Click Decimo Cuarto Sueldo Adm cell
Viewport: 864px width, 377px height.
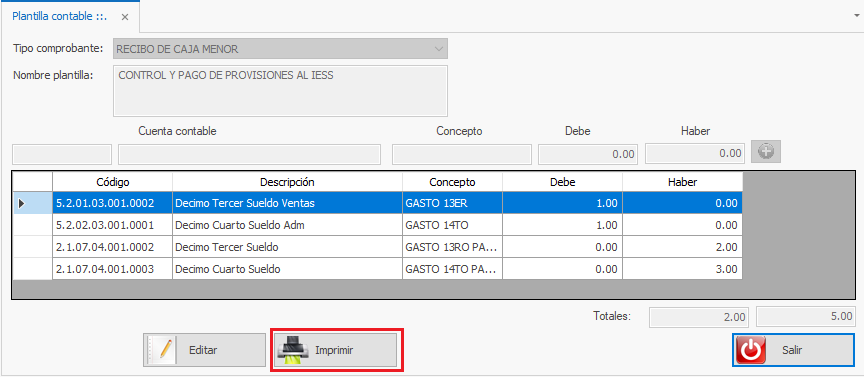[x=287, y=225]
